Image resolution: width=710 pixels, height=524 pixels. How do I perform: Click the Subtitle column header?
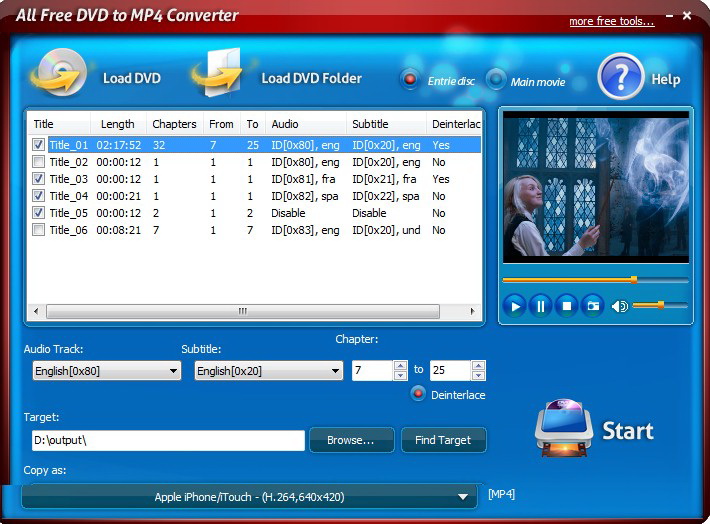click(x=386, y=124)
